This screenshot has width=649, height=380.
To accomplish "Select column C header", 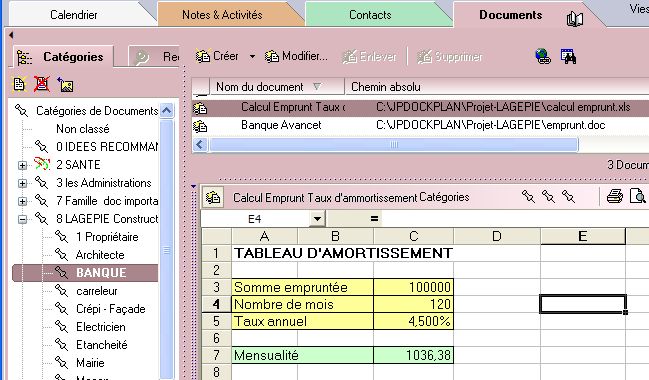I will [x=413, y=236].
